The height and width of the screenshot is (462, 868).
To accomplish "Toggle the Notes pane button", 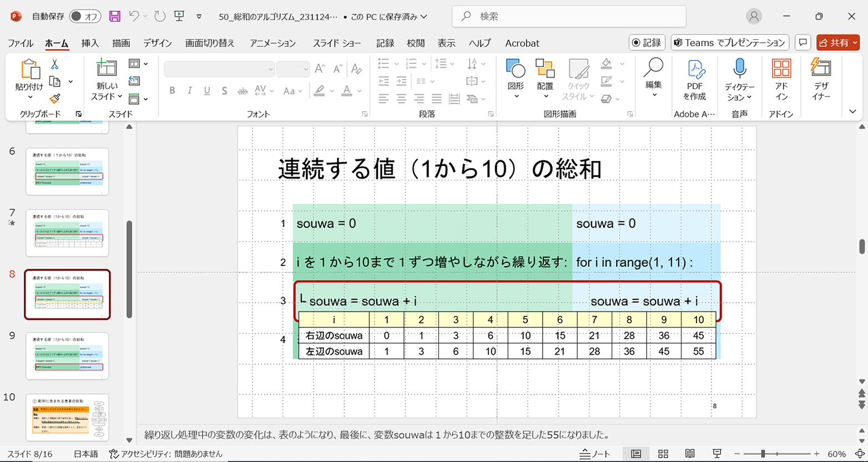I will pos(592,454).
